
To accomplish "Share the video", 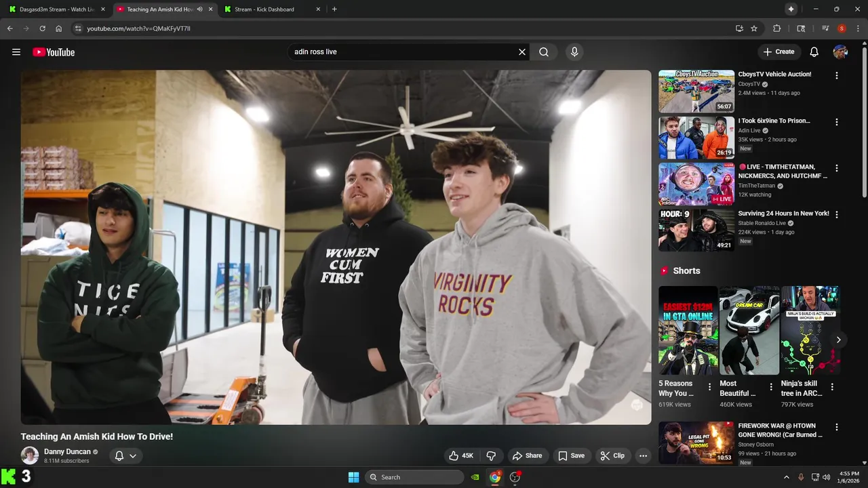I will (527, 455).
